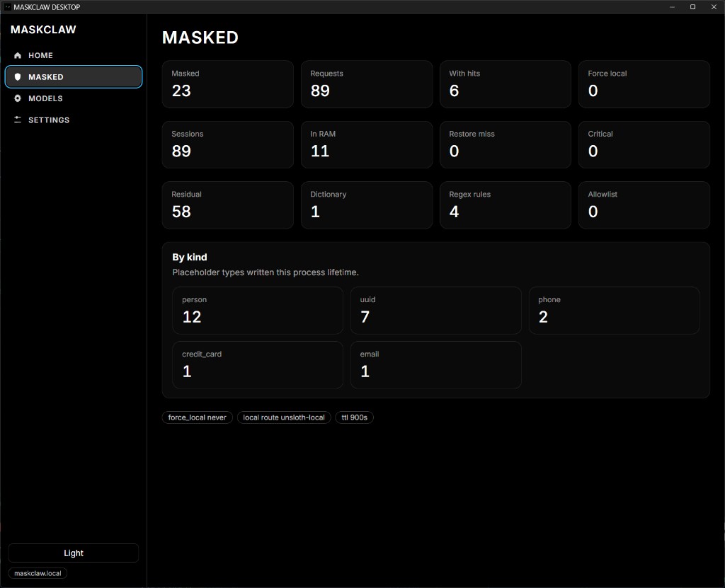The width and height of the screenshot is (725, 588).
Task: Select the Requests 89 stat card
Action: 367,84
